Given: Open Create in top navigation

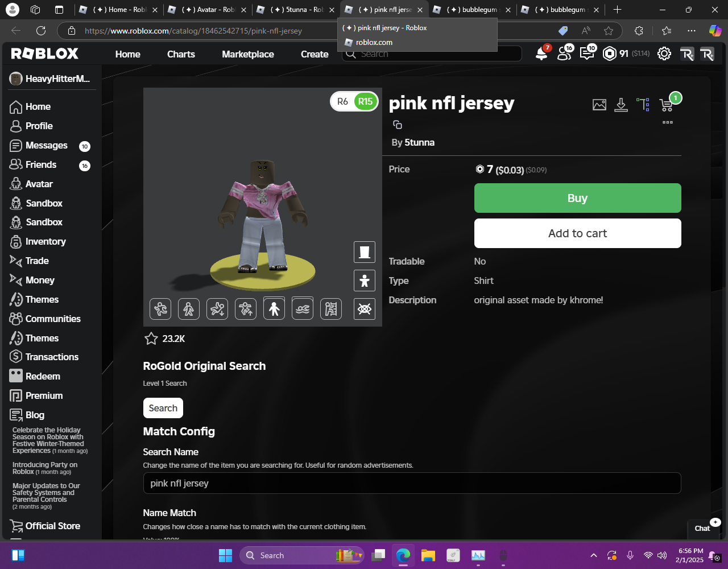Looking at the screenshot, I should point(315,54).
